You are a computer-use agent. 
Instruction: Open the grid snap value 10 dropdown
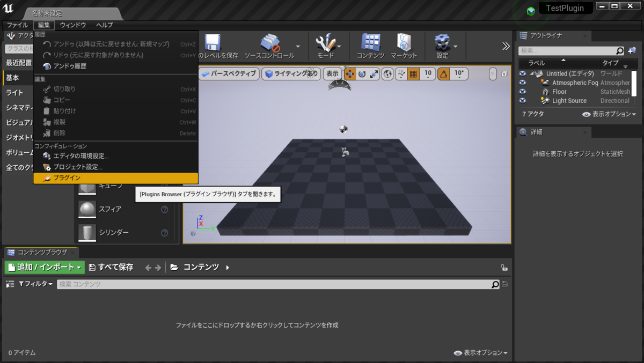click(428, 74)
